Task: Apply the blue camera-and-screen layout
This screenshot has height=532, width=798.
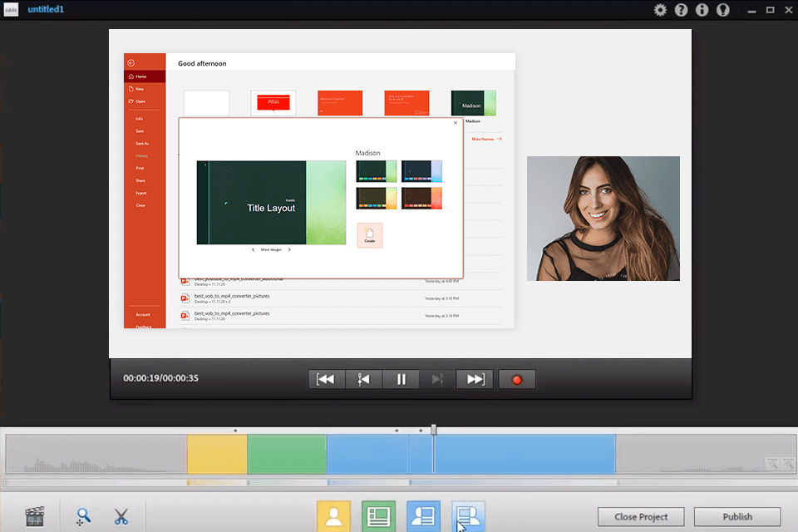Action: [423, 516]
